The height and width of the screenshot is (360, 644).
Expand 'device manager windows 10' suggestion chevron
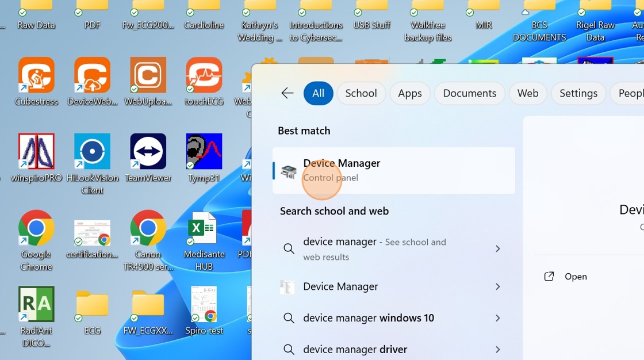tap(497, 318)
